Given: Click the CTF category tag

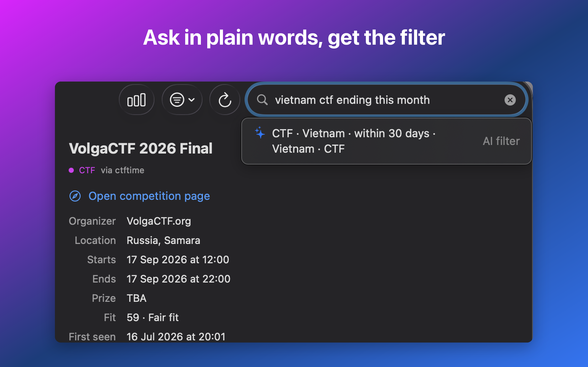Looking at the screenshot, I should 87,170.
